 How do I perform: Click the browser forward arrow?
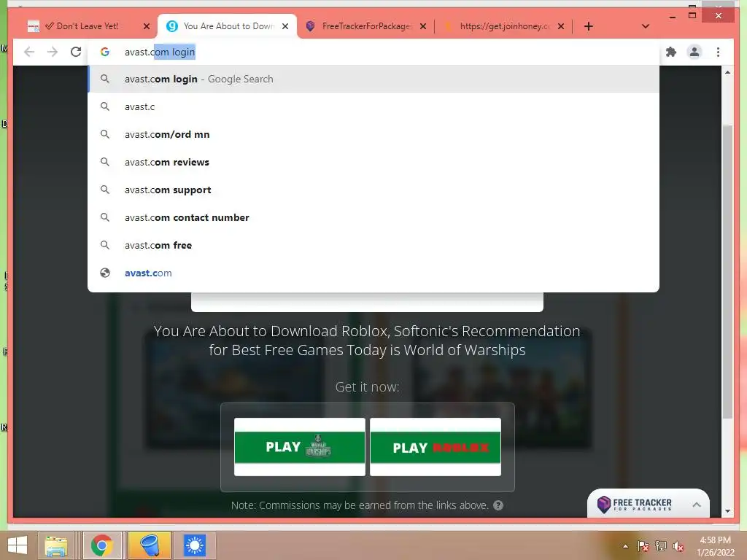coord(53,52)
